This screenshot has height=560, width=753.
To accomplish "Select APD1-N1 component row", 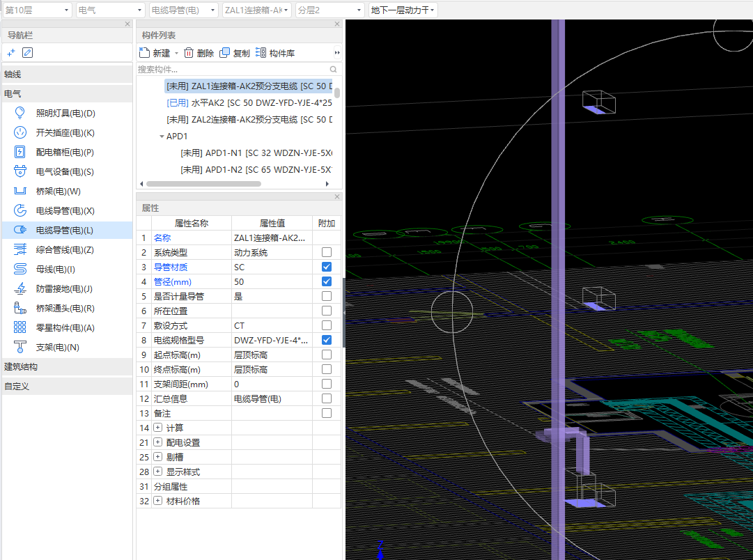I will (x=256, y=153).
